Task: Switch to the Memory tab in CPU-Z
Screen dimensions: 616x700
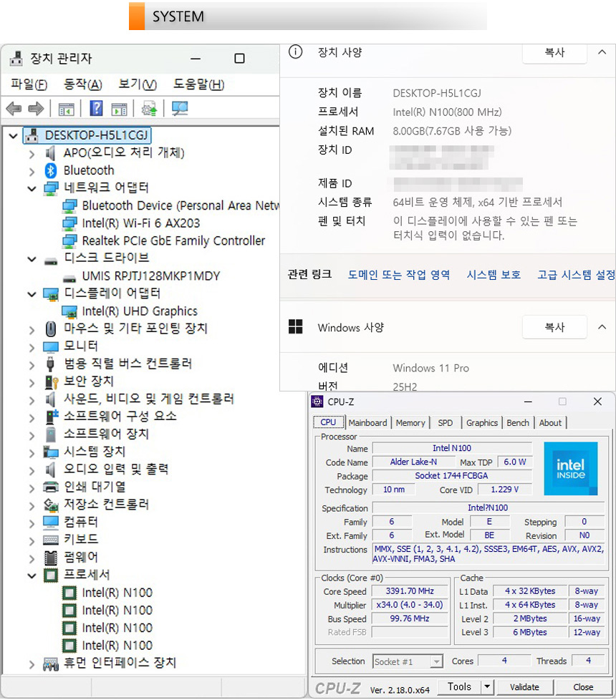Action: [410, 423]
